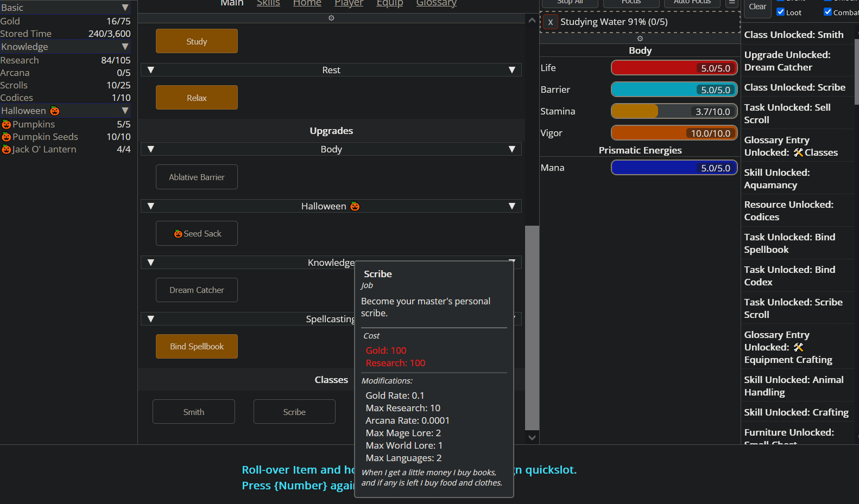Open the Glossary tab
Image resolution: width=859 pixels, height=504 pixels.
click(437, 3)
